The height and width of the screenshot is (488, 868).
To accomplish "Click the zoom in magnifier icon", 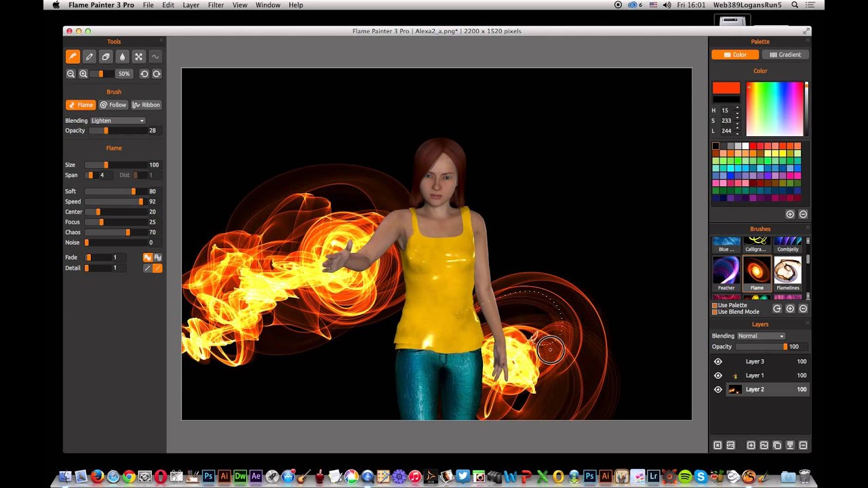I will 83,74.
